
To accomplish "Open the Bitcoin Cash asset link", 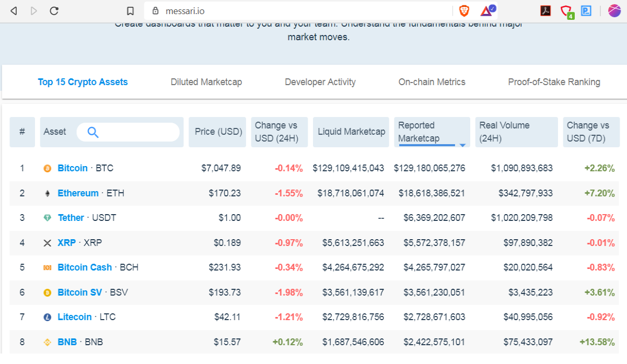I will [x=85, y=267].
